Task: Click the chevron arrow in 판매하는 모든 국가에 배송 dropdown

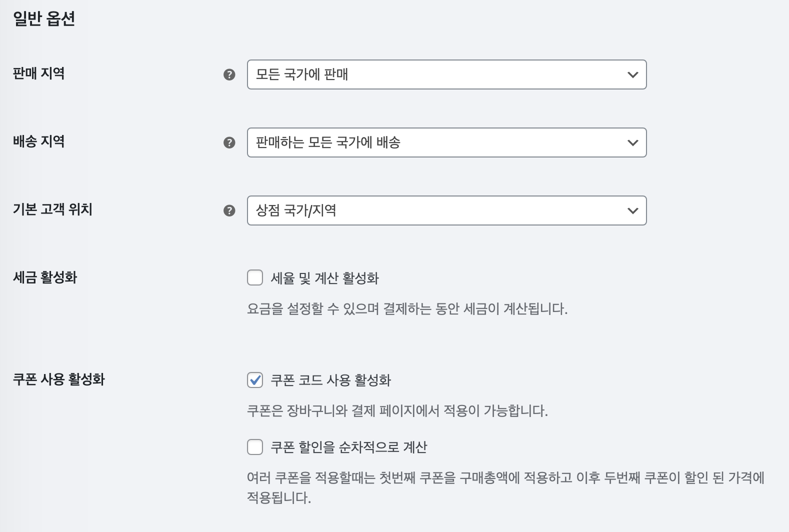Action: (632, 142)
